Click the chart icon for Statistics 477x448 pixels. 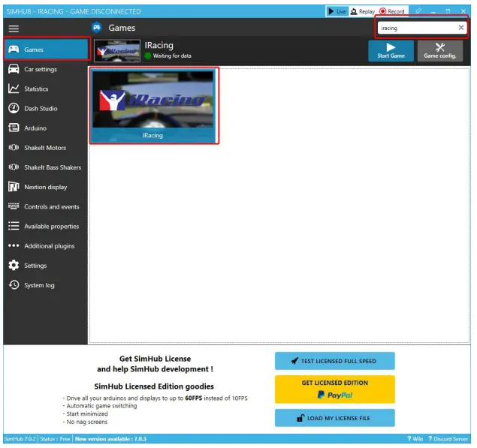click(14, 89)
